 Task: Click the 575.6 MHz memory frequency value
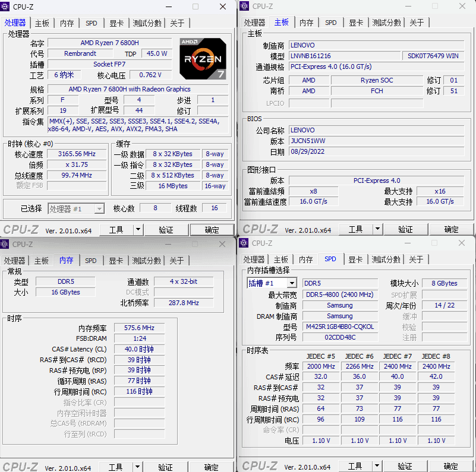[139, 328]
